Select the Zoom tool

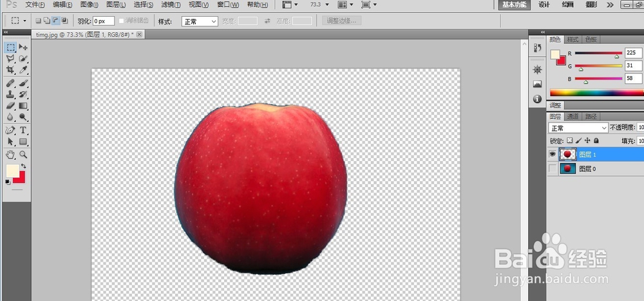point(23,155)
